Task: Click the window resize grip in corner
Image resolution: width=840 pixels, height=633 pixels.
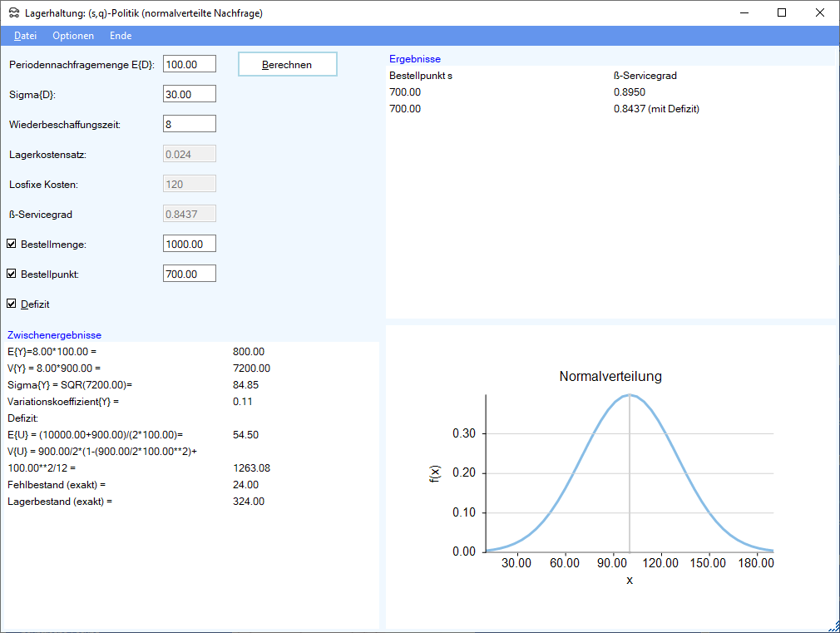Action: click(x=833, y=626)
